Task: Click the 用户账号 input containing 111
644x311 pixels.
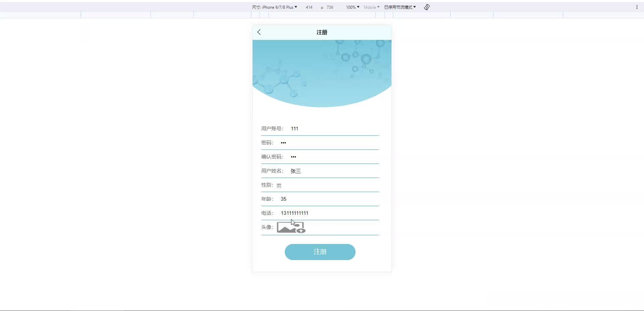Action: 330,128
